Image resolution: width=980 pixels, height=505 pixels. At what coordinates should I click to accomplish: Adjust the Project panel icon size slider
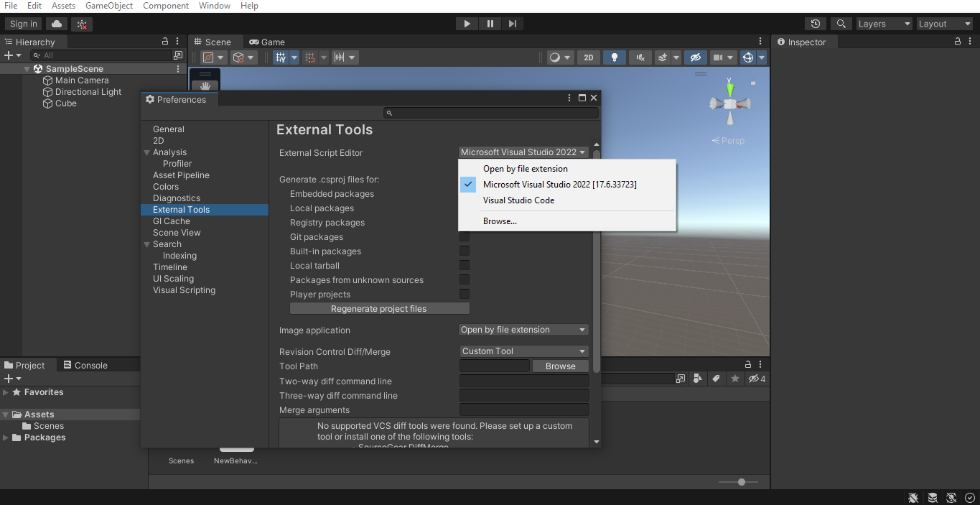740,481
